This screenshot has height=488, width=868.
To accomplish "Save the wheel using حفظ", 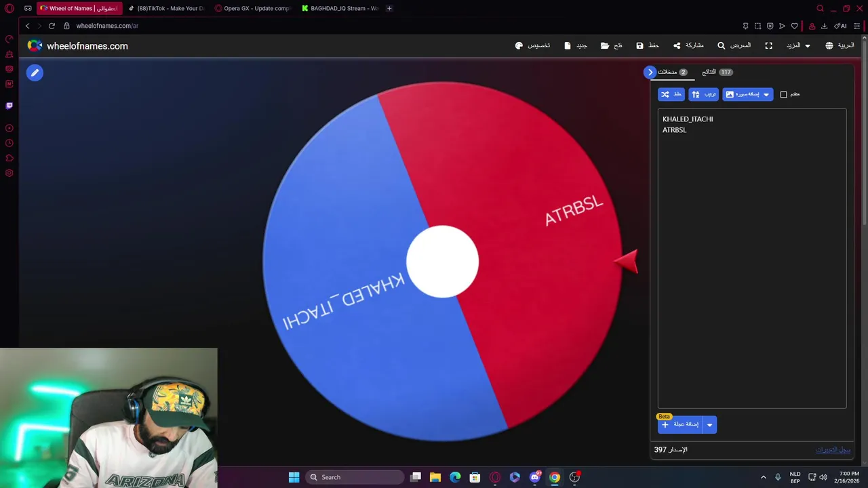I will 647,45.
